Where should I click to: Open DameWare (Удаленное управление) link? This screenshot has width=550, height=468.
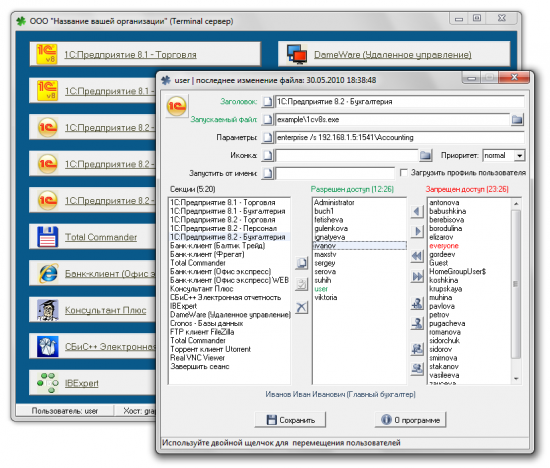coord(393,55)
